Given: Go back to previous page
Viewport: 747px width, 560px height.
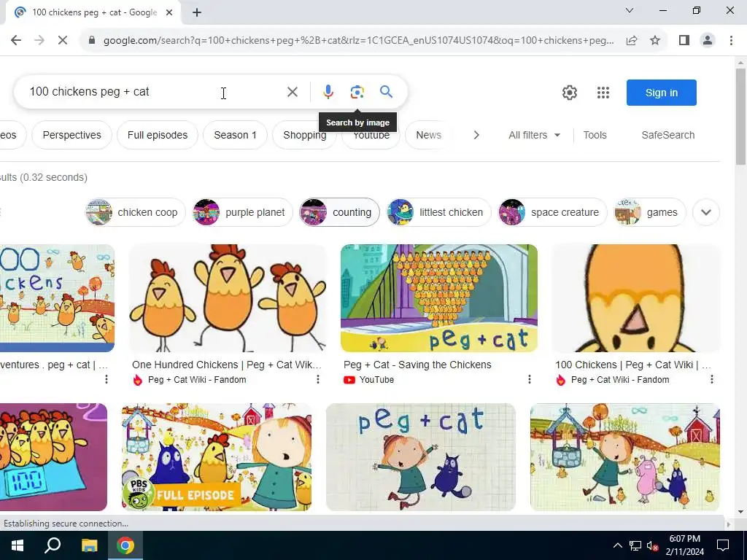Looking at the screenshot, I should 16,40.
